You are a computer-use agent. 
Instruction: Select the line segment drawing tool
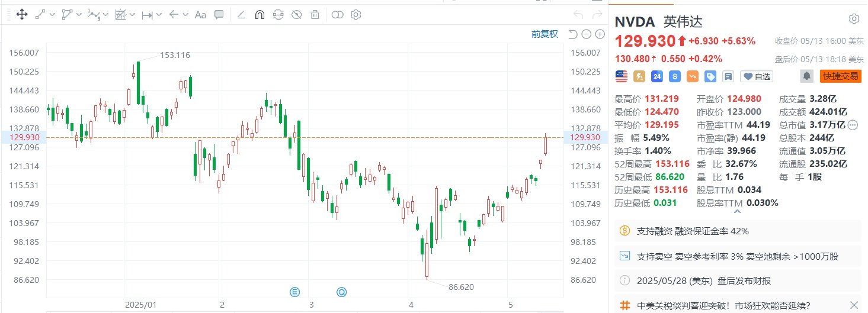coord(41,14)
